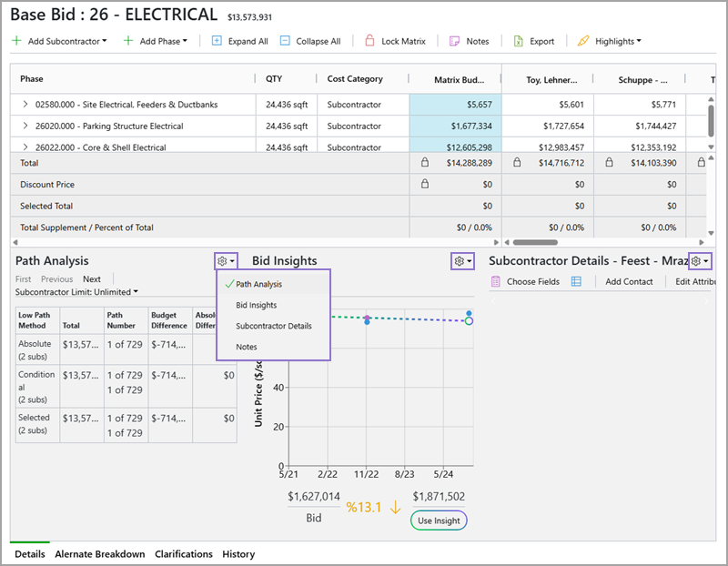The height and width of the screenshot is (566, 728).
Task: Click the Lock Matrix padlock icon
Action: click(369, 41)
